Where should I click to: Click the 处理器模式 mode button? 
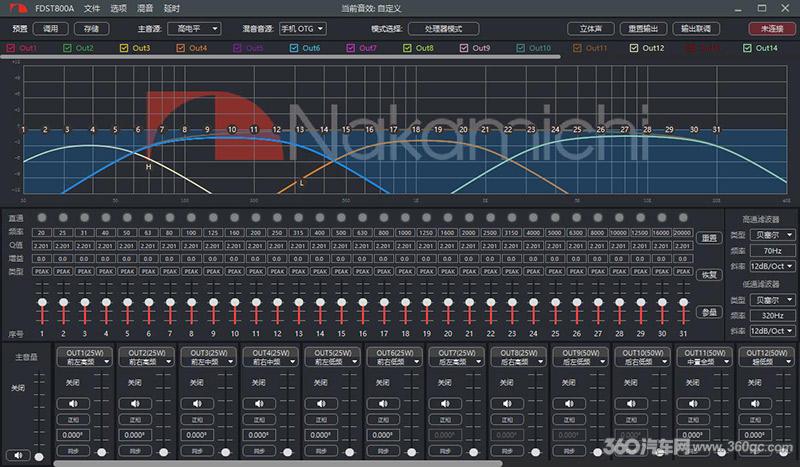[x=444, y=29]
